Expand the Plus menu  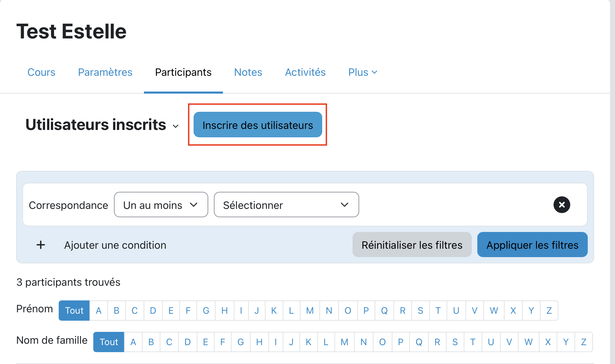(362, 72)
